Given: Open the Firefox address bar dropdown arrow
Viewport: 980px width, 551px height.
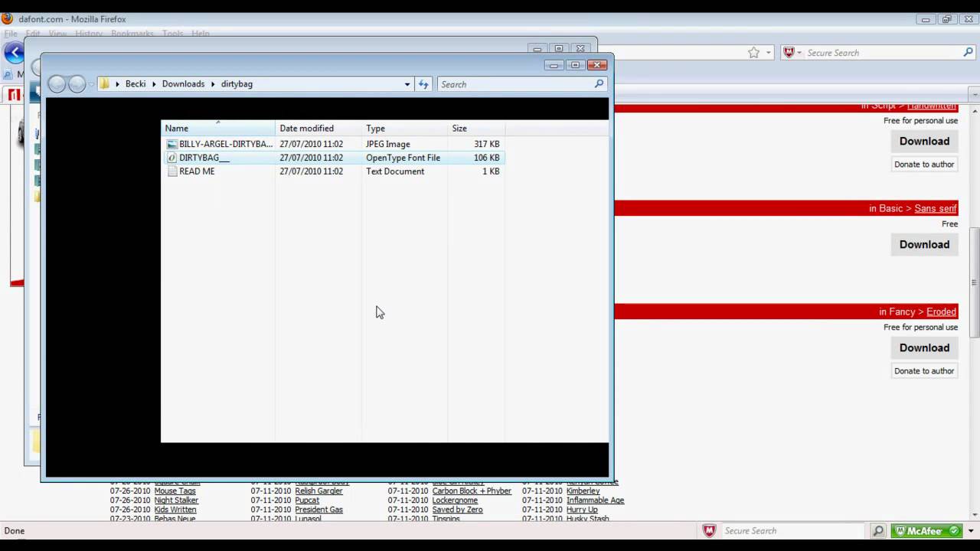Looking at the screenshot, I should click(769, 53).
